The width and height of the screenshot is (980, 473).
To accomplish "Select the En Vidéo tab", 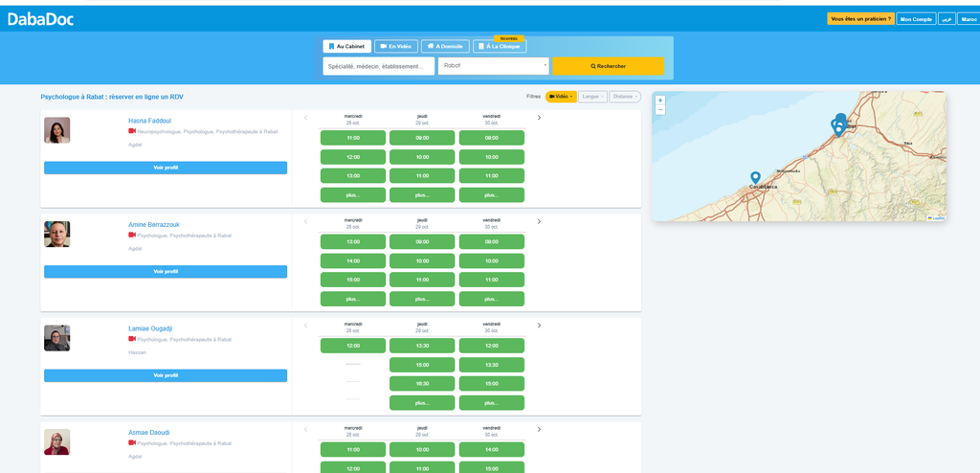I will [x=395, y=46].
